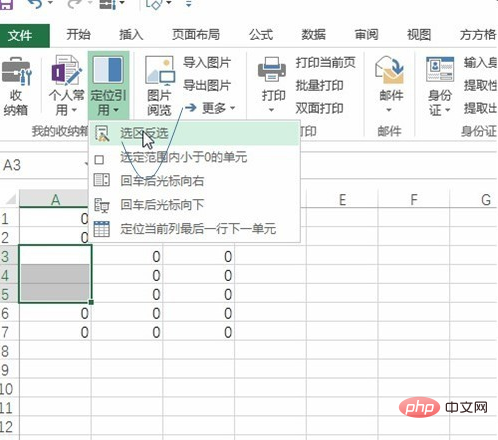Image resolution: width=498 pixels, height=440 pixels.
Task: Switch to the 公式 tab
Action: click(261, 35)
